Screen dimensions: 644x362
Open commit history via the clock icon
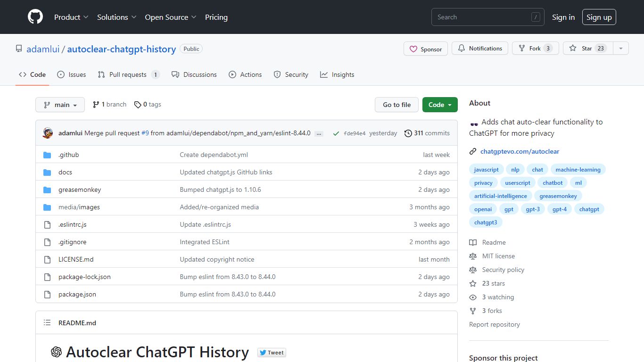(x=408, y=133)
